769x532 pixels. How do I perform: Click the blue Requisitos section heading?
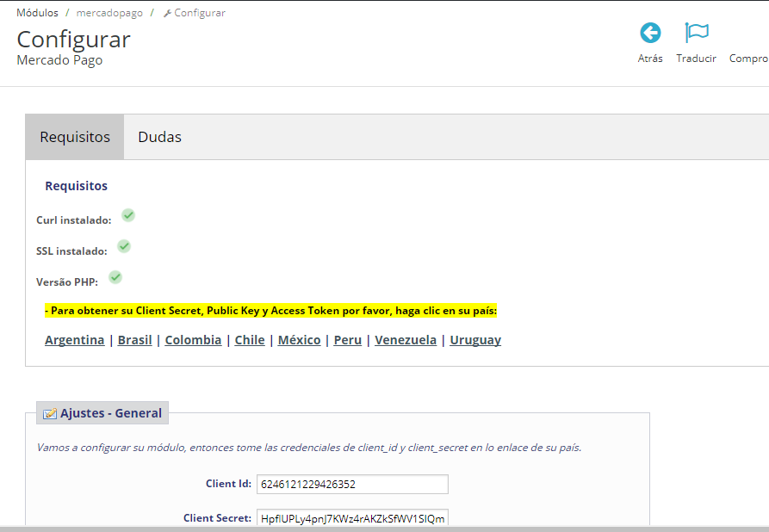(x=76, y=186)
